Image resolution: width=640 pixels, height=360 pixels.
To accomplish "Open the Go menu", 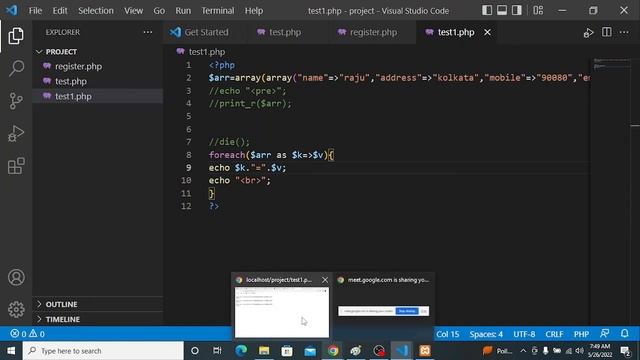I will [159, 11].
